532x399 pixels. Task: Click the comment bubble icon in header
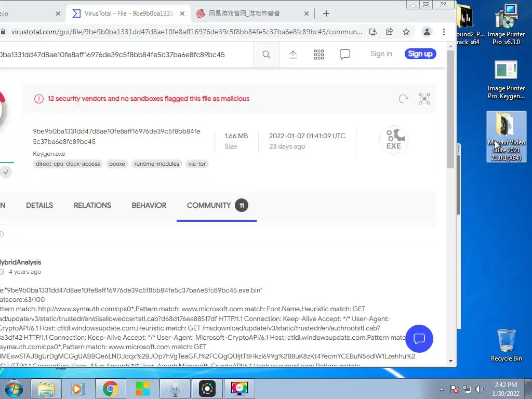click(x=345, y=54)
